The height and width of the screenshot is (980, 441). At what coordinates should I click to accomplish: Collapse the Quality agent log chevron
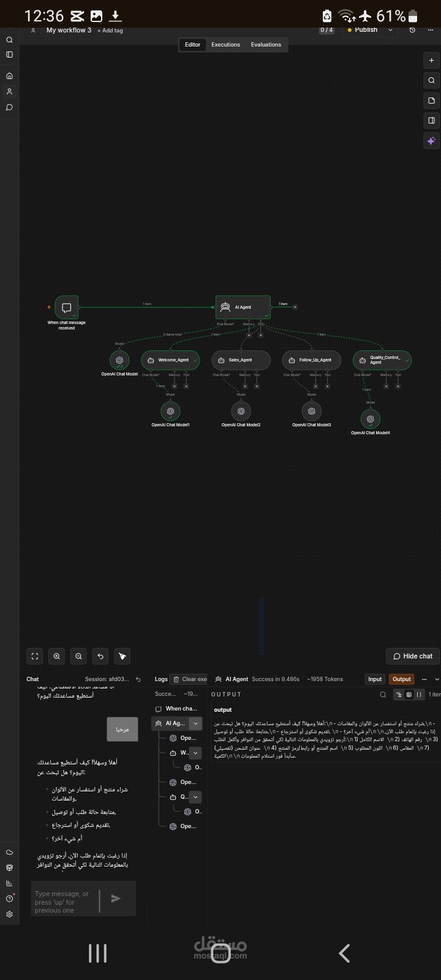coord(195,797)
